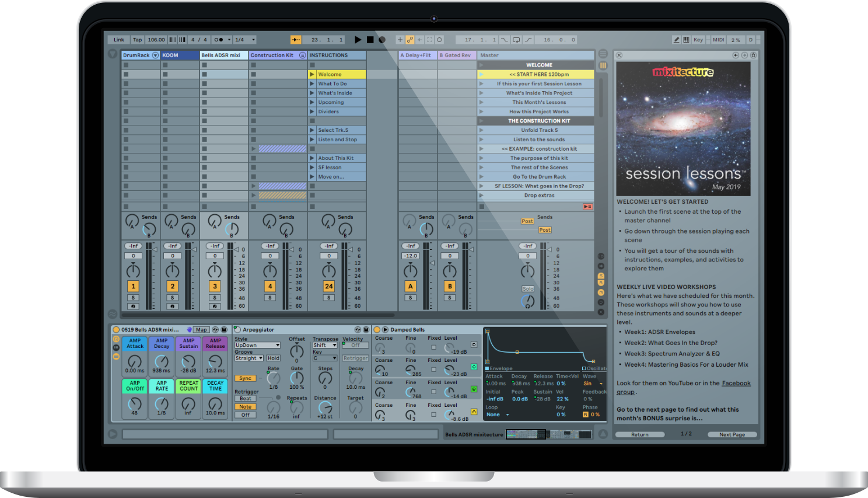This screenshot has height=498, width=868.
Task: Click the Session Record circle button
Action: click(x=439, y=40)
